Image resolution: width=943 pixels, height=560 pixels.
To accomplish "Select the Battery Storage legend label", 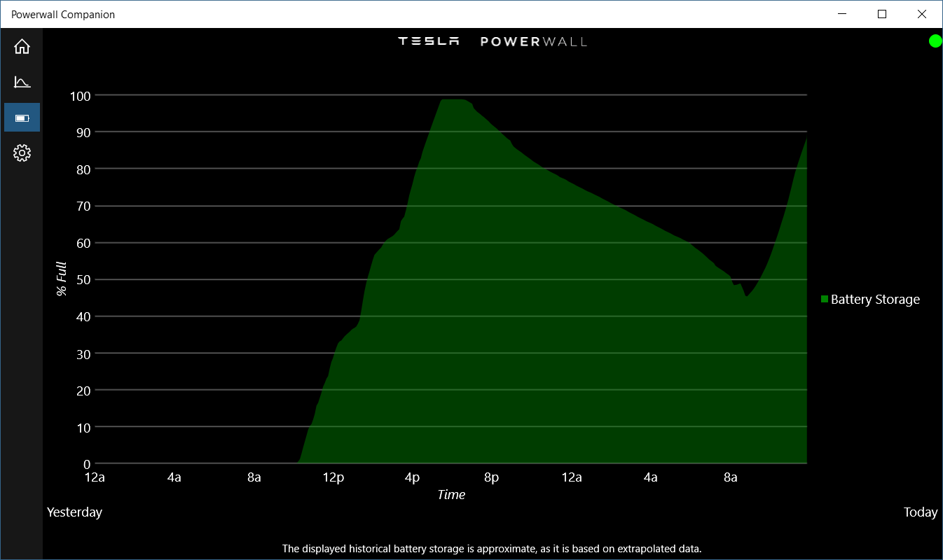I will [875, 300].
